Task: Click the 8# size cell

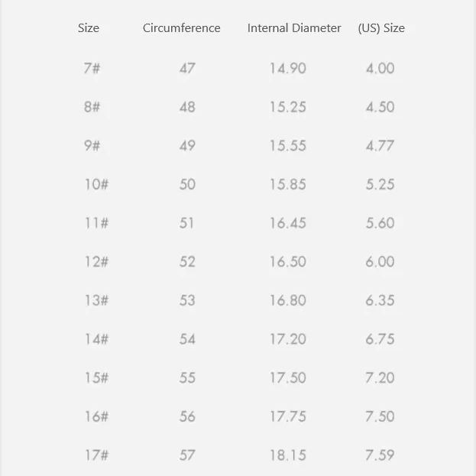Action: [92, 107]
